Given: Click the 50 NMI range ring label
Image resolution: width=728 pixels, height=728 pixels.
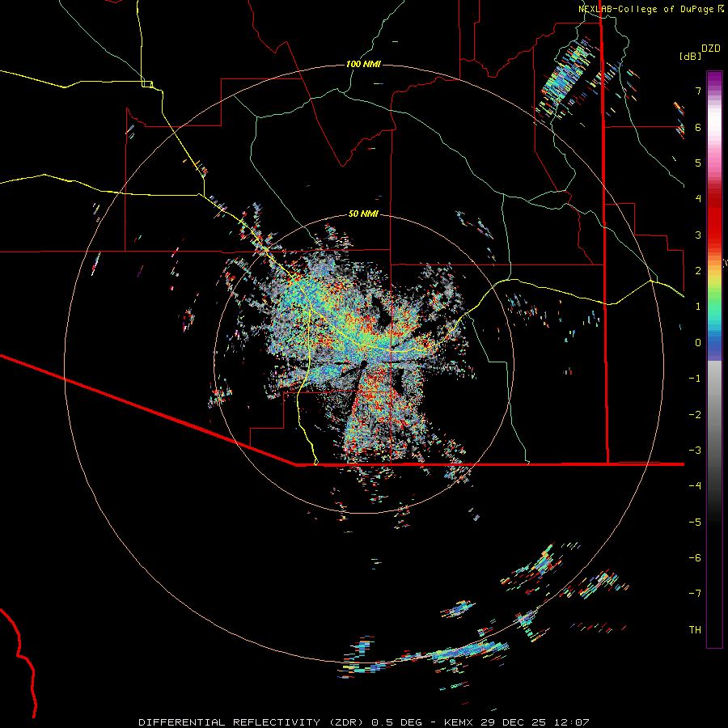Looking at the screenshot, I should 363,214.
